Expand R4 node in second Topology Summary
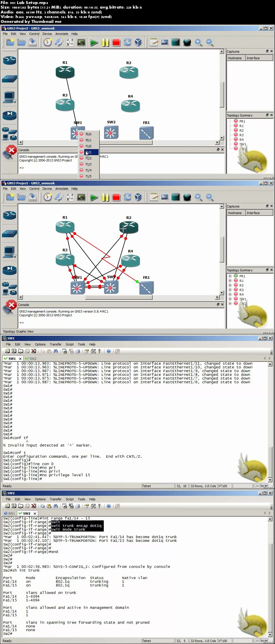This screenshot has height=644, width=275. (230, 295)
